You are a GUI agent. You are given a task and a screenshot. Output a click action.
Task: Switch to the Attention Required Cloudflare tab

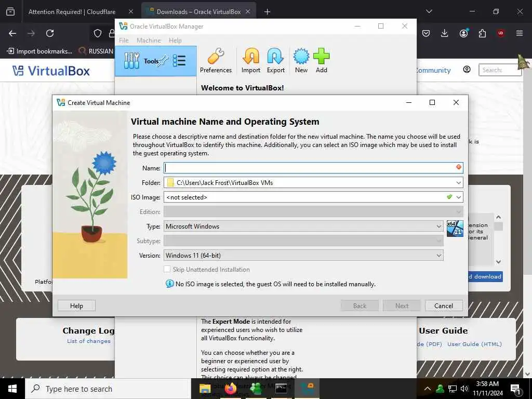point(72,12)
